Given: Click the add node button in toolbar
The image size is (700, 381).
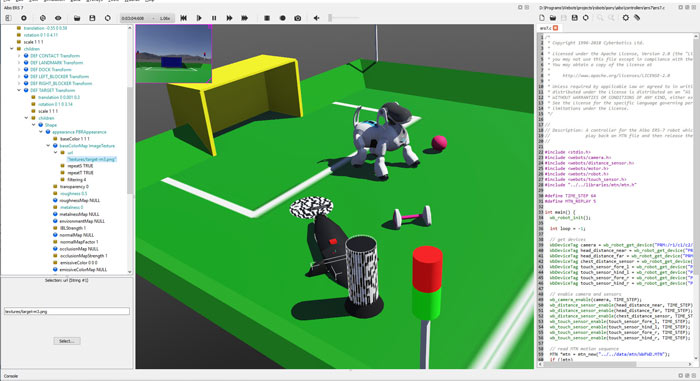Looking at the screenshot, I should (x=24, y=18).
